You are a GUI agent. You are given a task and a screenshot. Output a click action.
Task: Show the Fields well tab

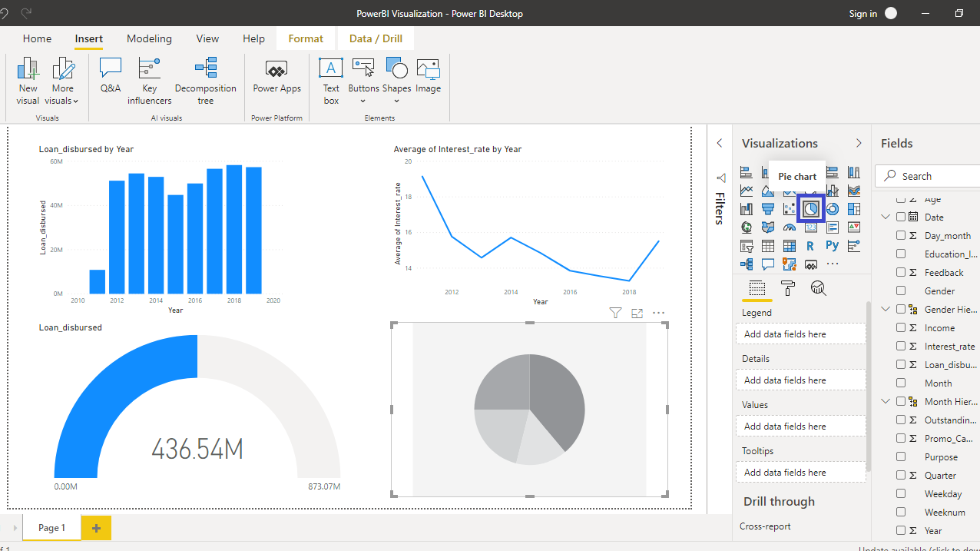tap(757, 288)
